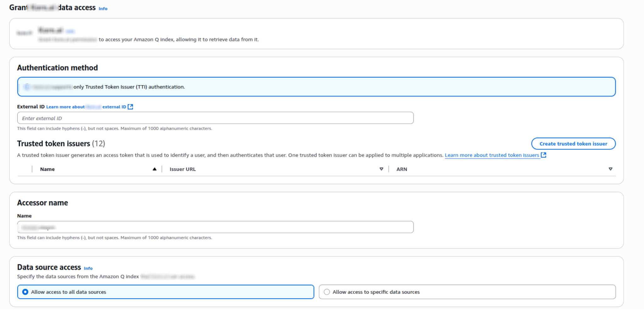
Task: Click blurred info link in top provider card
Action: pos(70,31)
